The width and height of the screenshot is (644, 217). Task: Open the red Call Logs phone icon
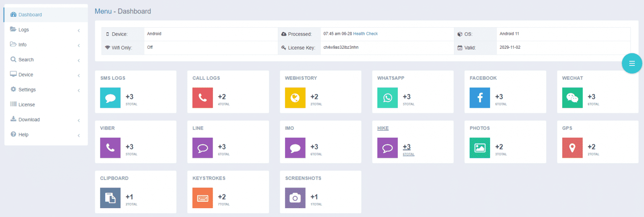point(203,98)
